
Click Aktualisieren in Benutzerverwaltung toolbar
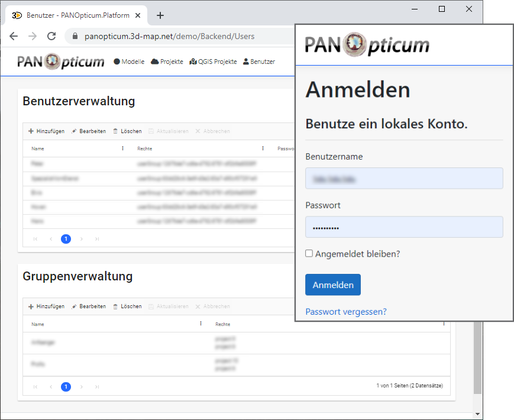coord(169,131)
